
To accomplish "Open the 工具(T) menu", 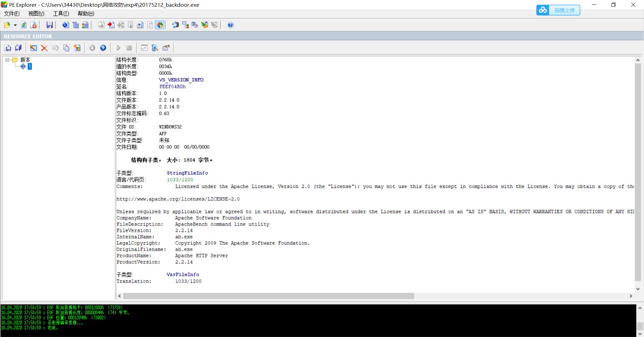I will coord(61,14).
